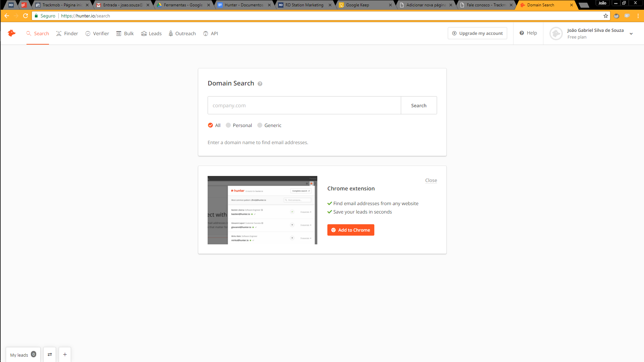Click the Domain Search help question icon
The width and height of the screenshot is (644, 362).
point(260,84)
